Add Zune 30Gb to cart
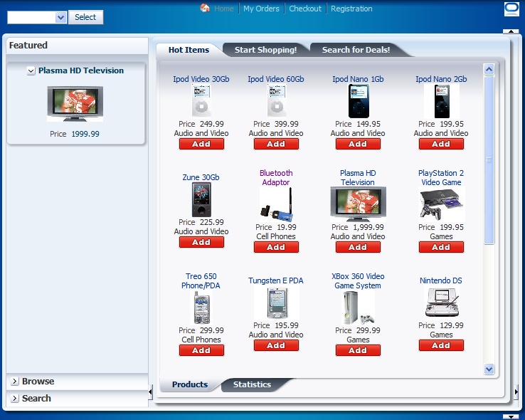This screenshot has height=420, width=525. click(201, 242)
